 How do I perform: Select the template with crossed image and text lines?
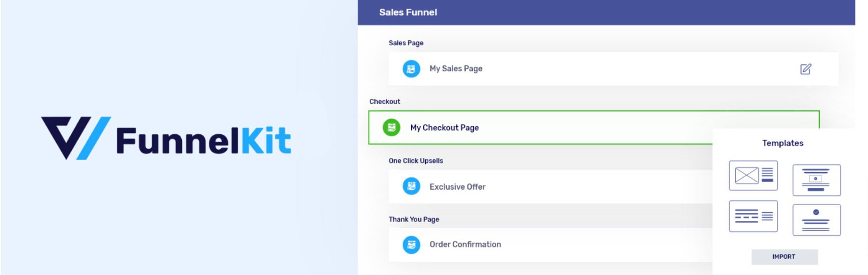click(753, 175)
